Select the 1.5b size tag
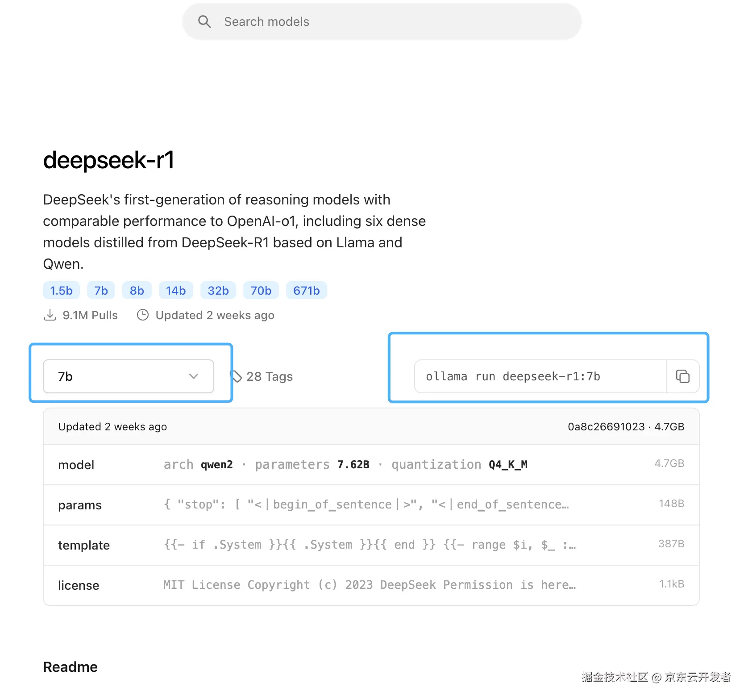This screenshot has height=700, width=748. [x=61, y=291]
